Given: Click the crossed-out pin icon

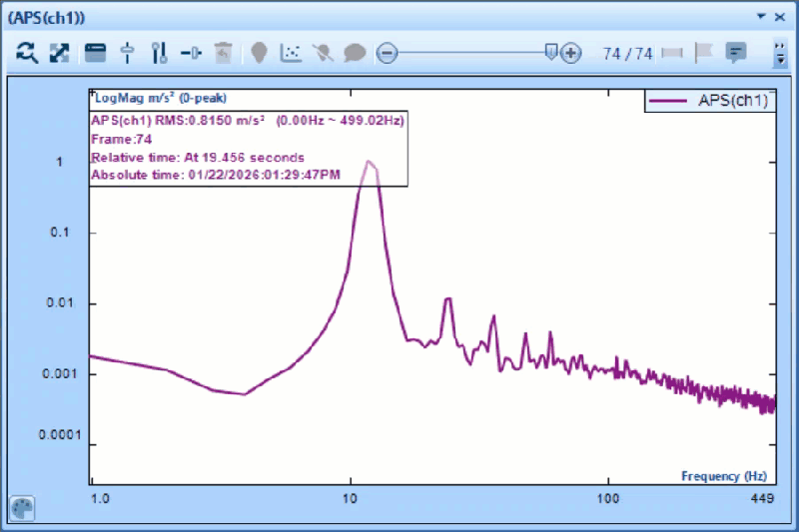Looking at the screenshot, I should tap(323, 53).
